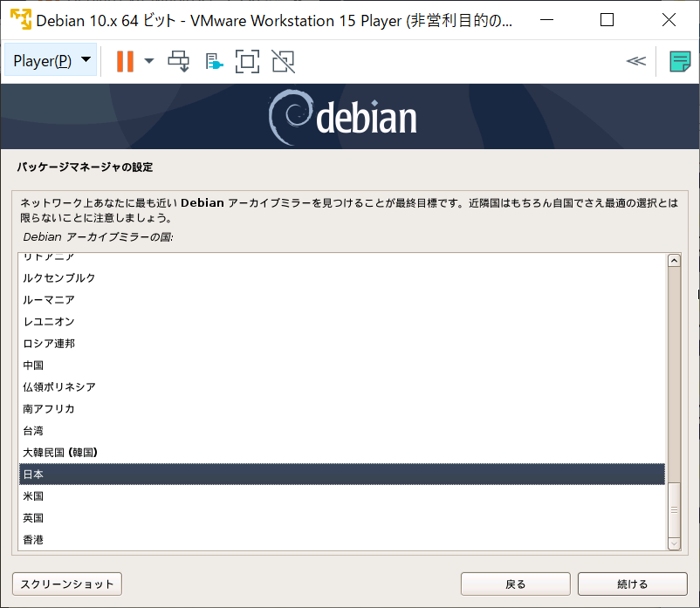Click the スクリーンショット button
Screen dimensions: 700x608
(67, 584)
